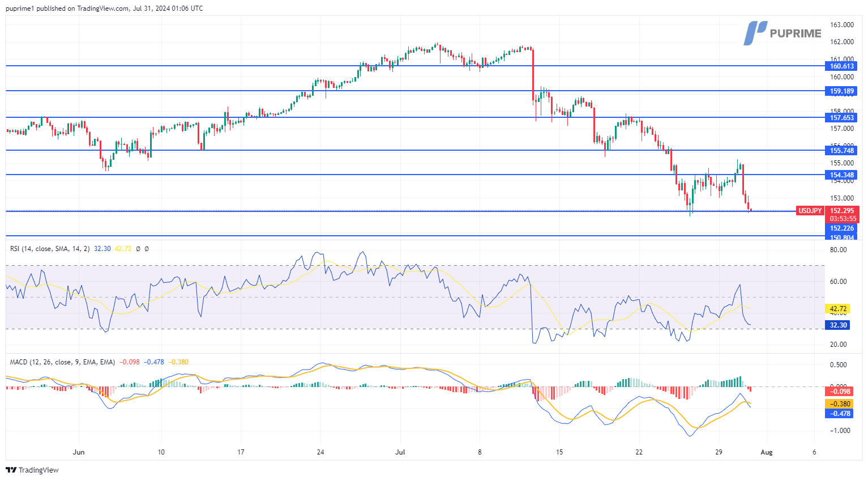
Task: Click the yellow 42.72 value in RSI legend
Action: [x=123, y=249]
